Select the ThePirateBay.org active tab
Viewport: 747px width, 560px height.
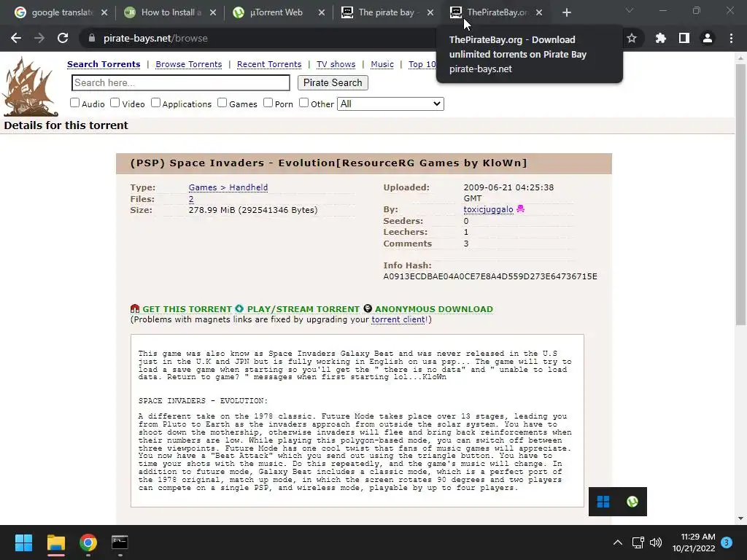click(x=495, y=13)
